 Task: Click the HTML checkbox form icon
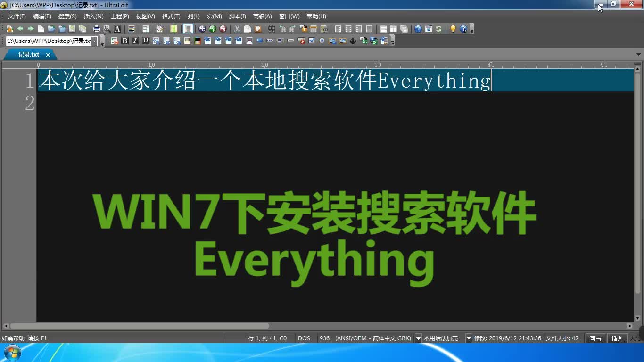click(x=312, y=41)
